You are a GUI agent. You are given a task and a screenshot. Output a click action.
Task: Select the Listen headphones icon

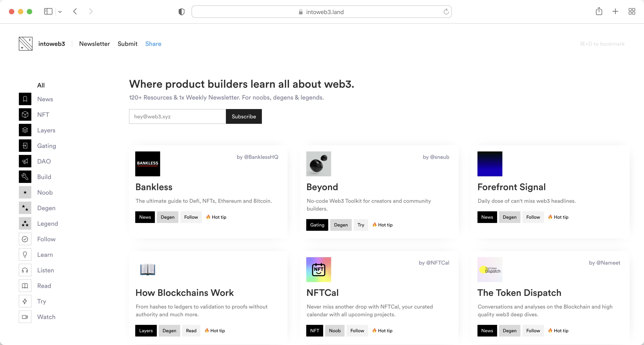(25, 270)
